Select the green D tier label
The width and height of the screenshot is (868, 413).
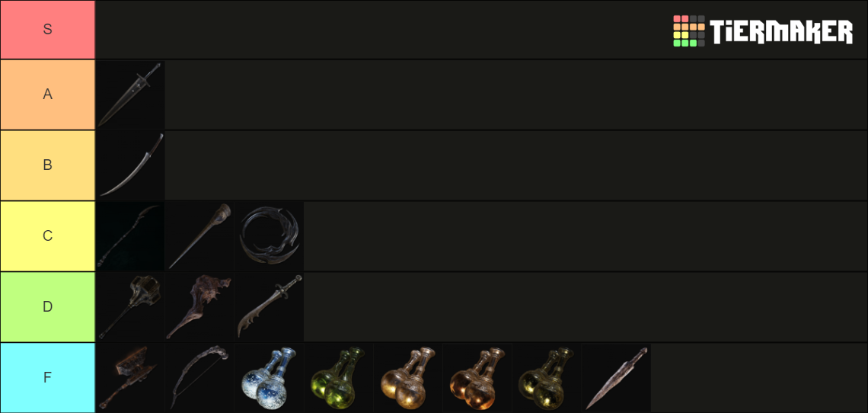pos(48,306)
